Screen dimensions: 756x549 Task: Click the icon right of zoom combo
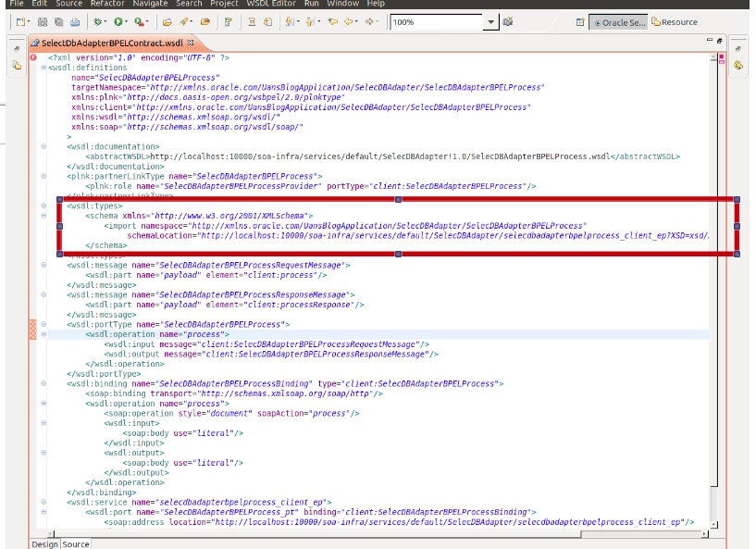(x=508, y=21)
